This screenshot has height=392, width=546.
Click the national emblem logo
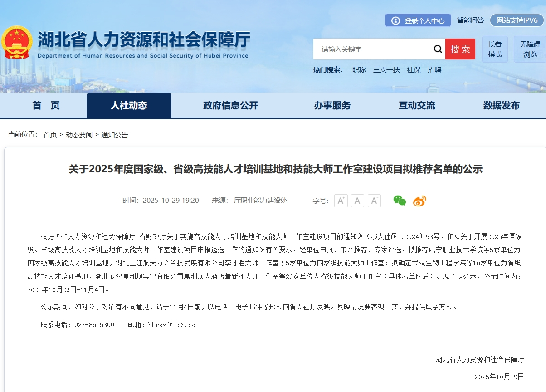17,42
